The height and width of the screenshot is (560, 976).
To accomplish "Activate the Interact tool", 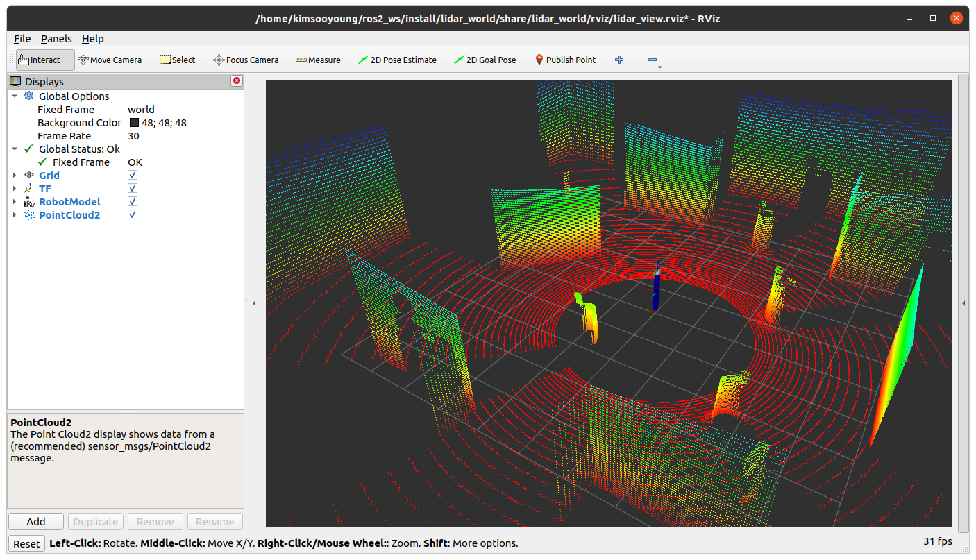I will click(44, 60).
